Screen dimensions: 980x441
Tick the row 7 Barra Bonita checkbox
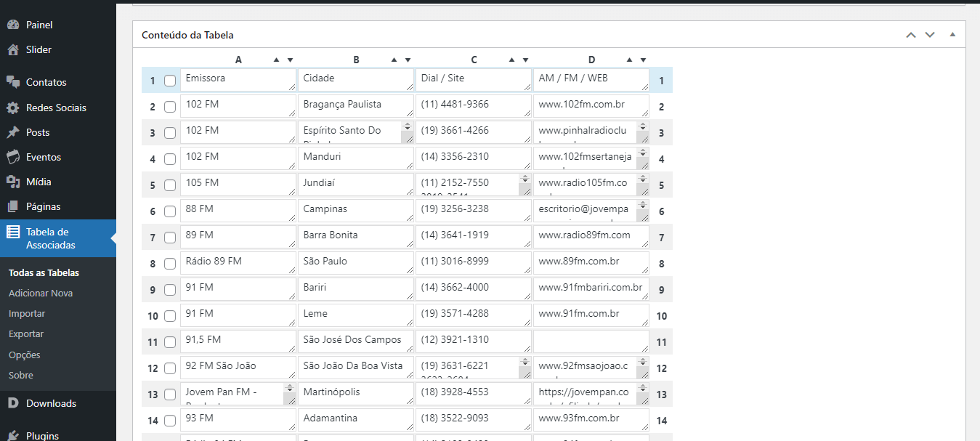point(170,238)
